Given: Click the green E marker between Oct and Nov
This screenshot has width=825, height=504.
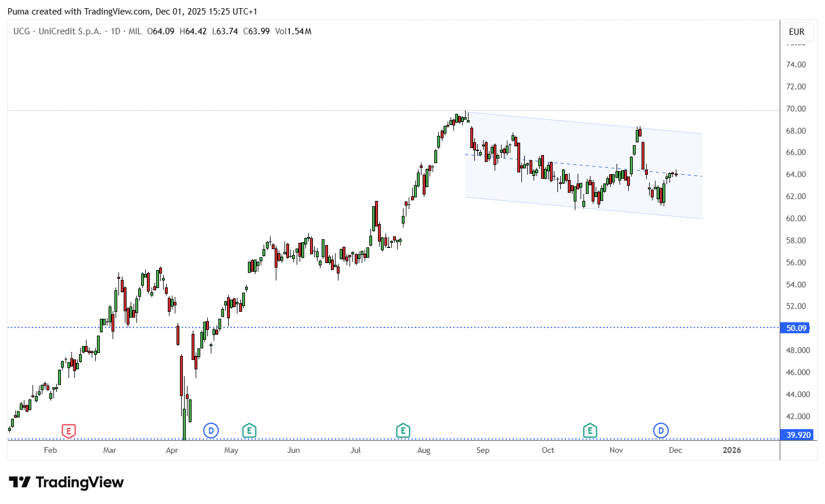Looking at the screenshot, I should pyautogui.click(x=590, y=431).
